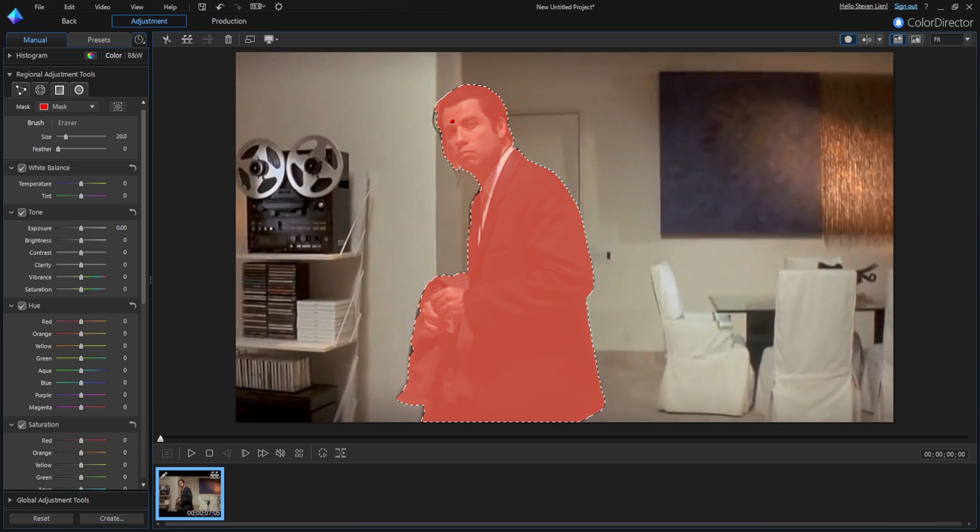Toggle the White Balance checkbox

(x=22, y=168)
